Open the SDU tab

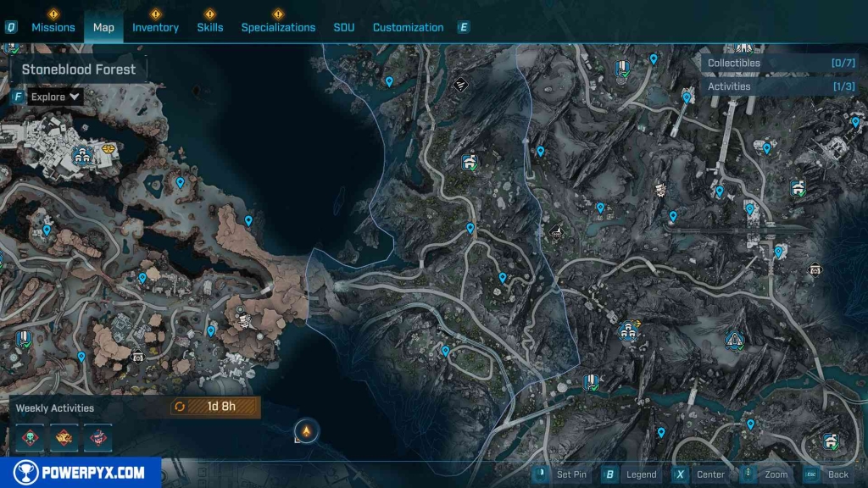[x=344, y=28]
